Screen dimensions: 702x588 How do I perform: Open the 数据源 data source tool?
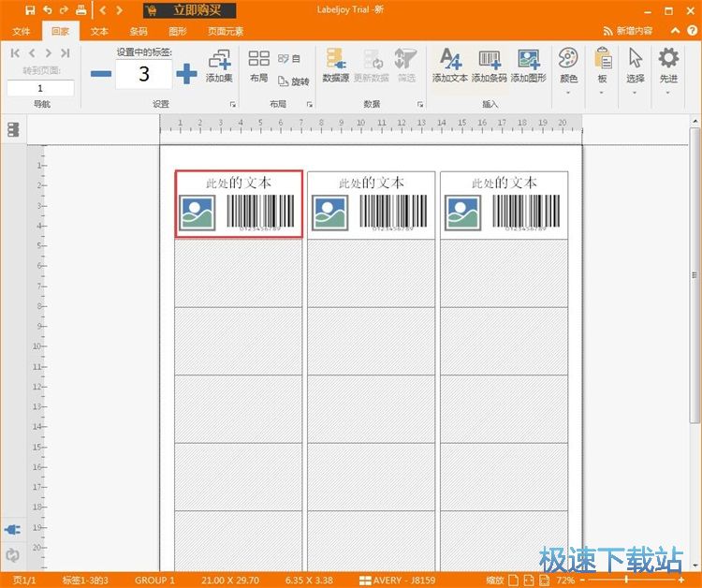point(335,66)
